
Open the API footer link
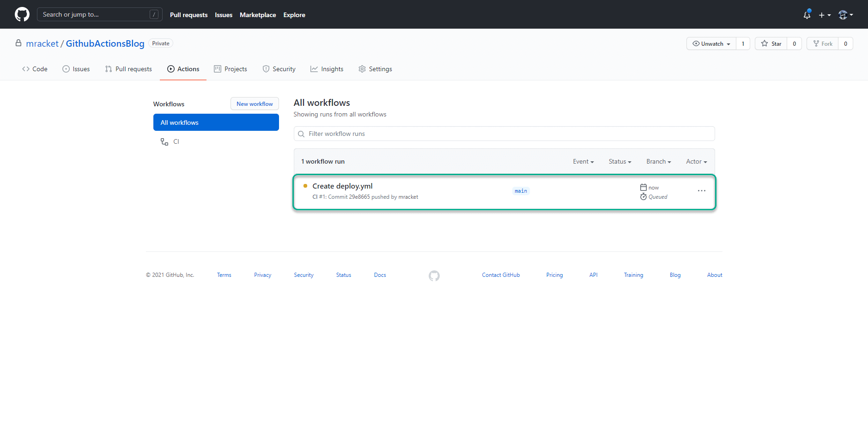click(x=593, y=275)
